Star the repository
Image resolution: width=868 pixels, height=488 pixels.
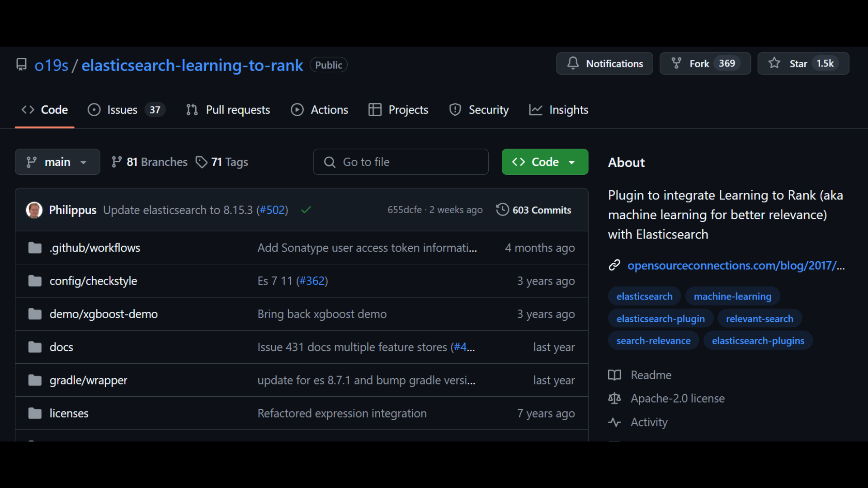(803, 63)
